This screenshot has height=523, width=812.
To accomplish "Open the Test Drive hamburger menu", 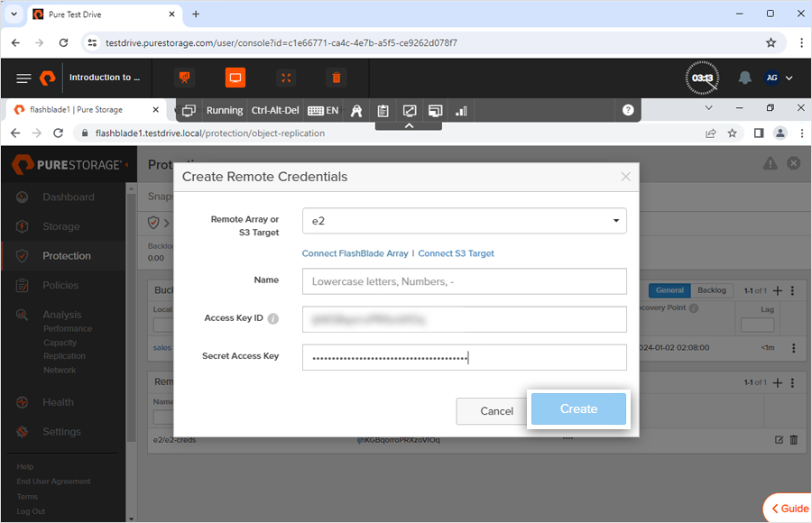I will coord(23,78).
